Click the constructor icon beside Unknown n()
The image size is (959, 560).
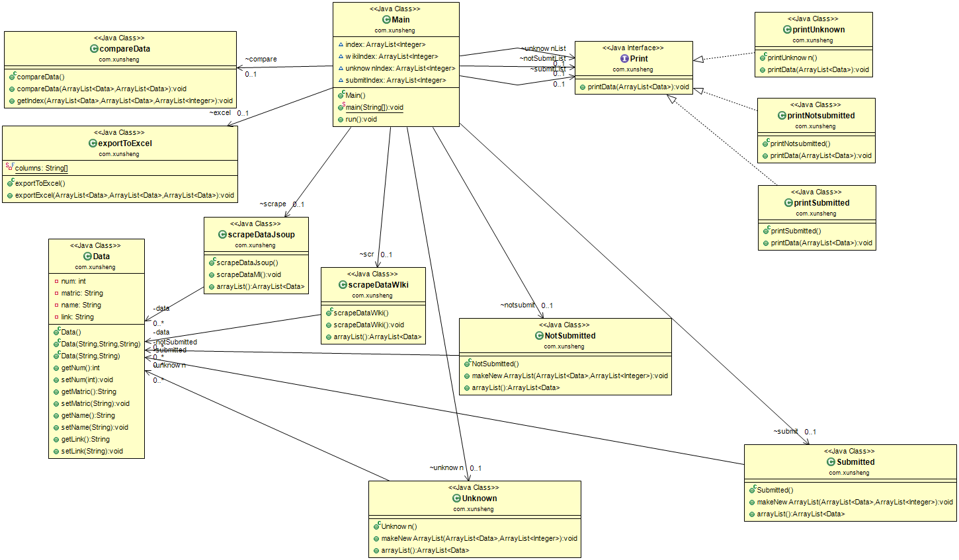click(375, 526)
